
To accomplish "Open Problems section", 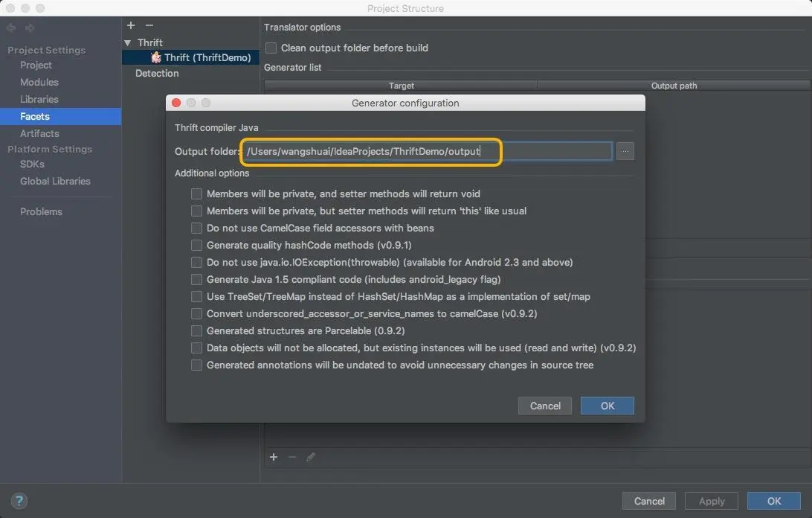I will [x=41, y=211].
